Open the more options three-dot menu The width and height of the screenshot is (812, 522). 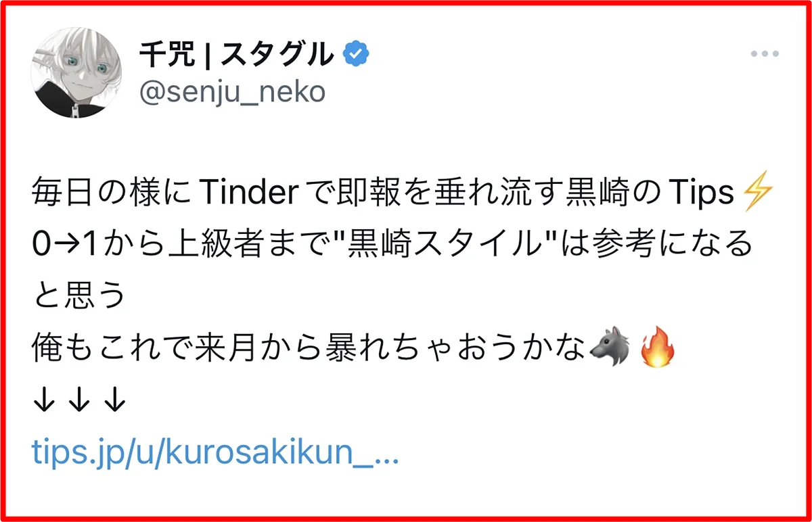coord(764,55)
